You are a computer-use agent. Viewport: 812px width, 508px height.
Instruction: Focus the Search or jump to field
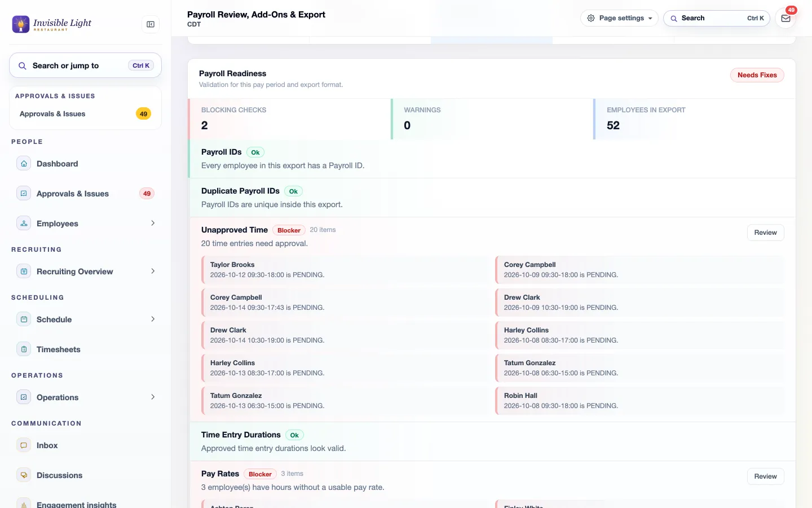click(86, 65)
